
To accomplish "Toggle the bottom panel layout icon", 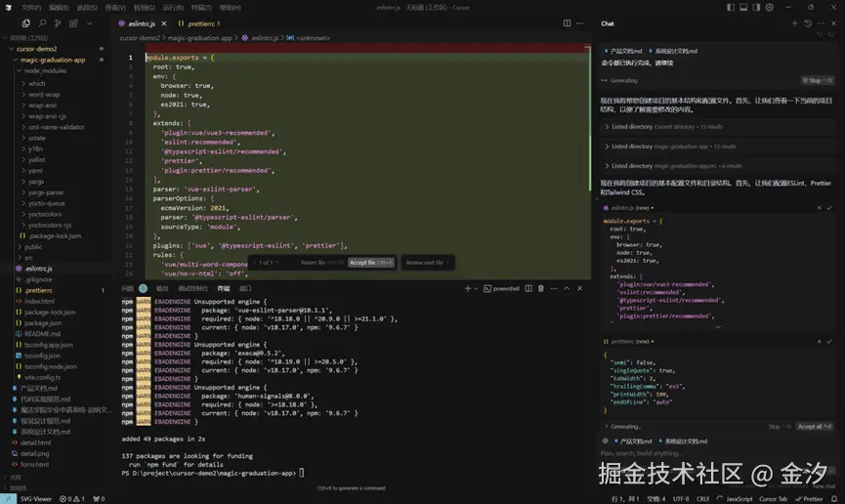I will point(743,7).
